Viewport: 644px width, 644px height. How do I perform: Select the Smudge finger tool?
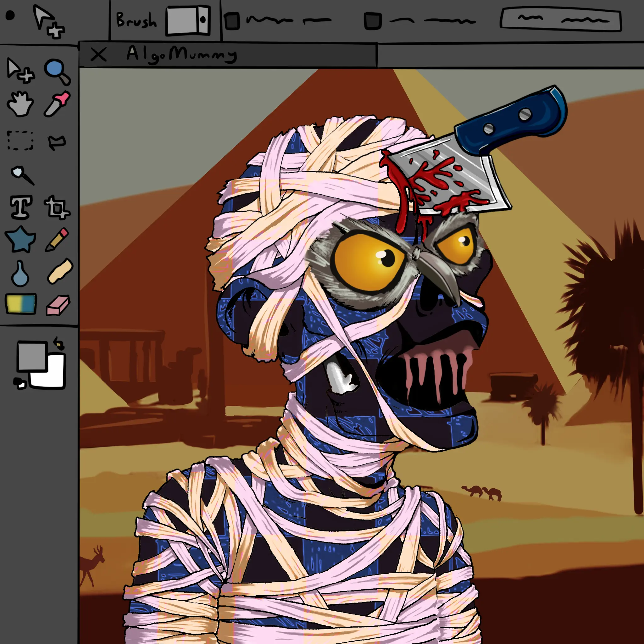pos(60,271)
